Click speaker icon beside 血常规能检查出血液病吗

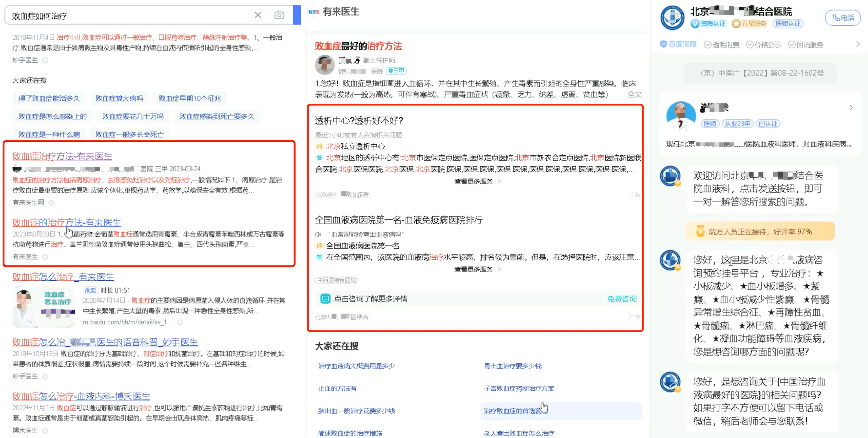318,234
